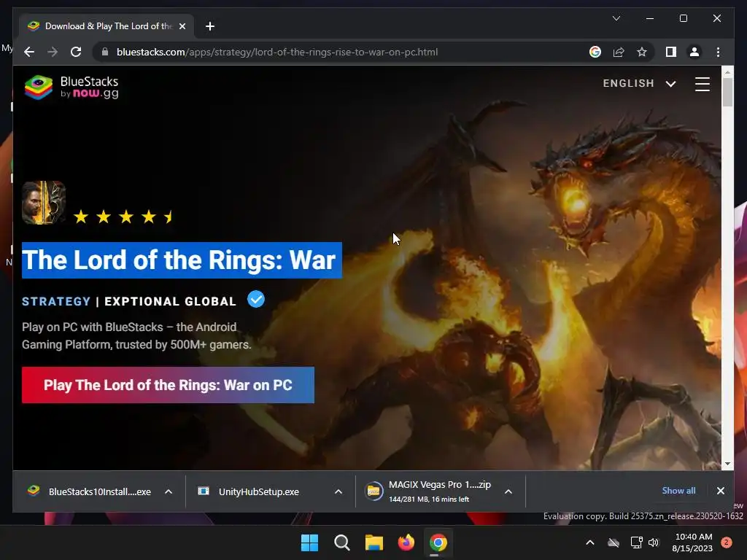
Task: Launch Firefox from taskbar
Action: click(406, 542)
